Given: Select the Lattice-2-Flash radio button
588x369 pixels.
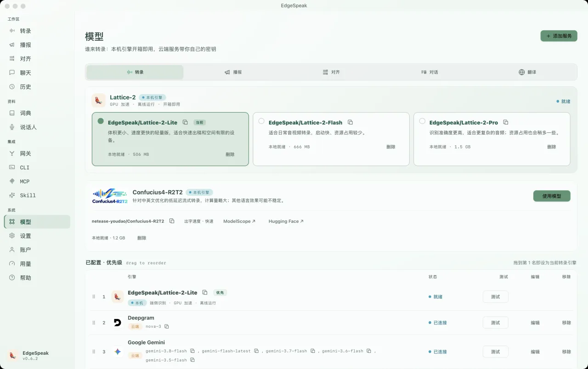Looking at the screenshot, I should tap(261, 121).
